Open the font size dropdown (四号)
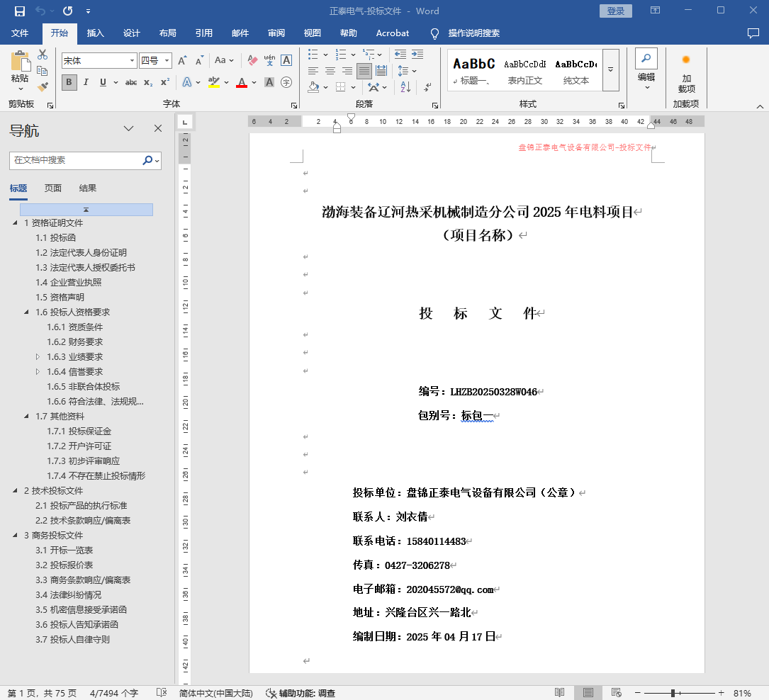769x700 pixels. (x=167, y=60)
